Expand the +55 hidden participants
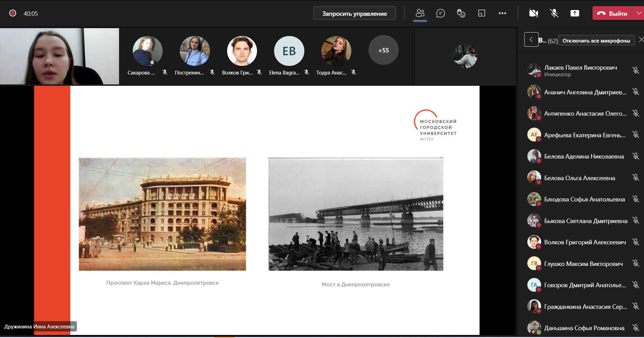The image size is (644, 338). (x=383, y=50)
